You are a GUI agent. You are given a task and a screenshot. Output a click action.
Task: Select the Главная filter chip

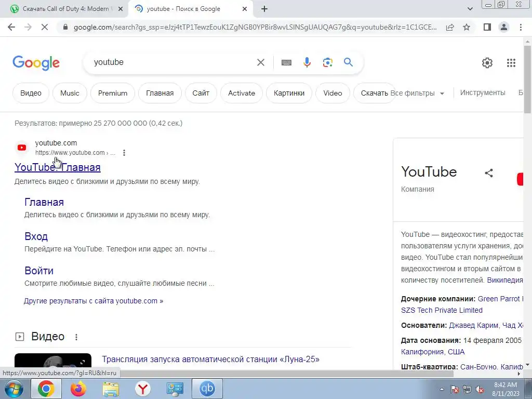pyautogui.click(x=160, y=93)
